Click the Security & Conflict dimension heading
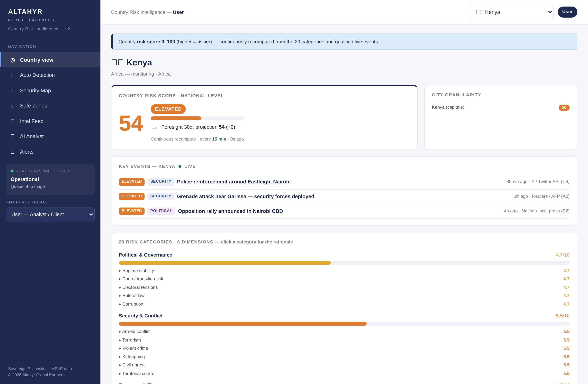 point(141,316)
